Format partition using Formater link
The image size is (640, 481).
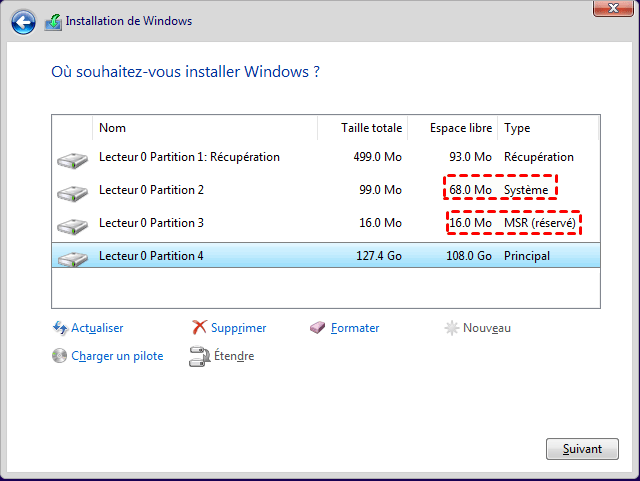click(355, 328)
